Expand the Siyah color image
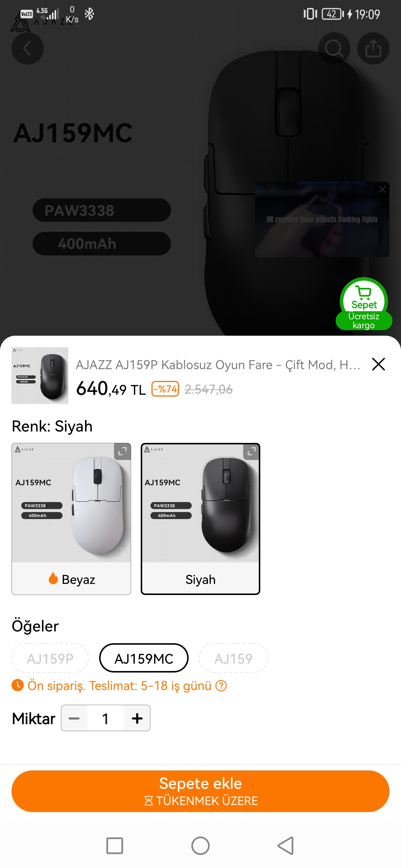Image resolution: width=401 pixels, height=868 pixels. pos(251,451)
